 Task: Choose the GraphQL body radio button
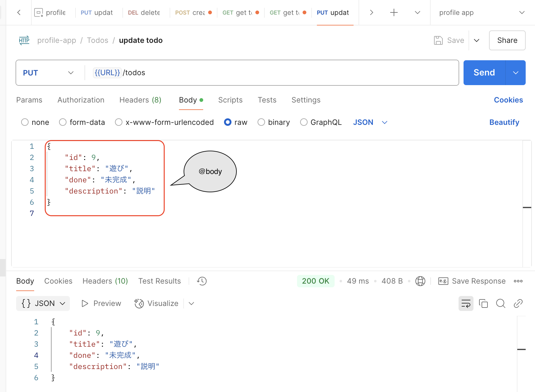point(304,122)
